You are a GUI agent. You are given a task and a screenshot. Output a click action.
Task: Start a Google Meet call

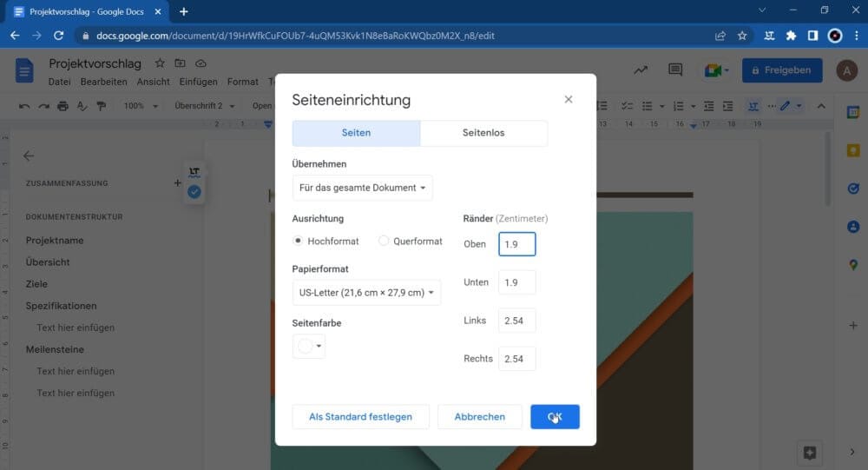coord(713,70)
